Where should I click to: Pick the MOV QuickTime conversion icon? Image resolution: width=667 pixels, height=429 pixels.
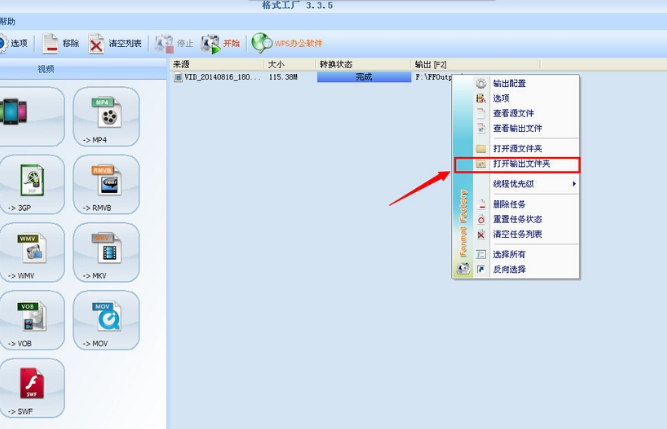click(x=106, y=320)
